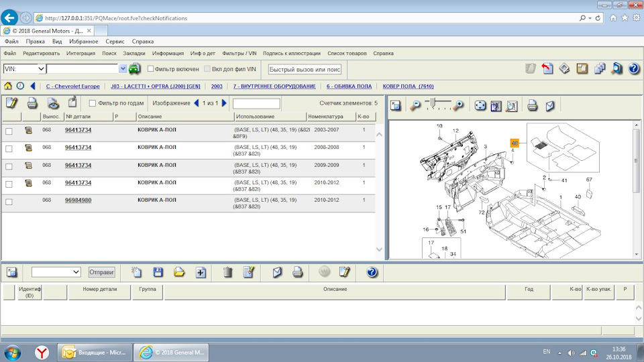The width and height of the screenshot is (644, 362).
Task: Open the 'Подпись к иллюстрации' menu
Action: coord(292,54)
